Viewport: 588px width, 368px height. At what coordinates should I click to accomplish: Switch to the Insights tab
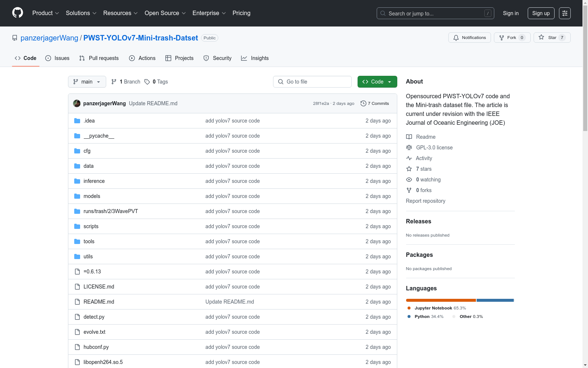coord(255,58)
